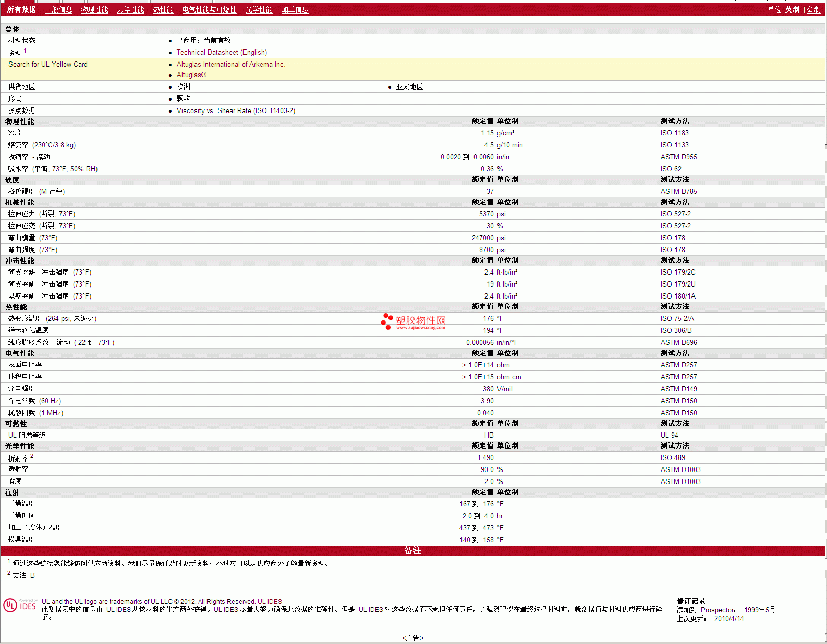Click the 'ASTM D955' test method
Screen dimensions: 827x644
pyautogui.click(x=678, y=157)
